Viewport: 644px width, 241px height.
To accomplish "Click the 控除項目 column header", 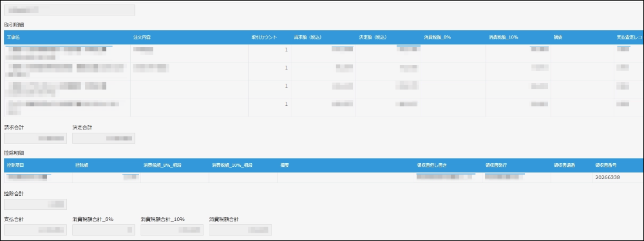I will click(x=38, y=165).
